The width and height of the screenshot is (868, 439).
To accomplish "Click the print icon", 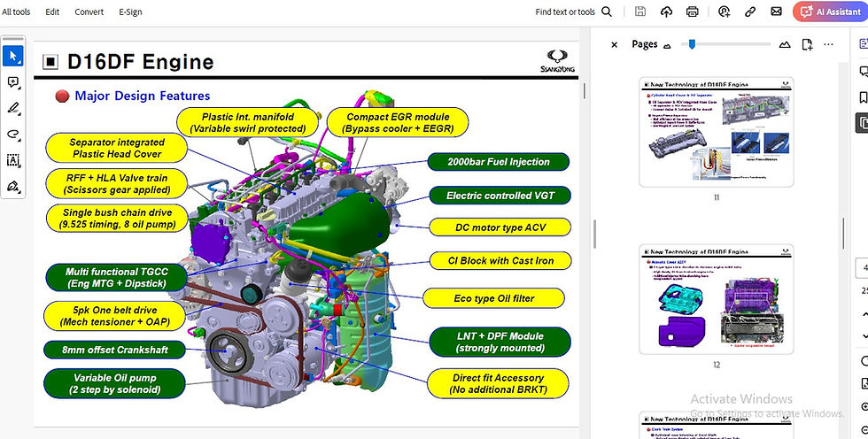I will pos(692,12).
